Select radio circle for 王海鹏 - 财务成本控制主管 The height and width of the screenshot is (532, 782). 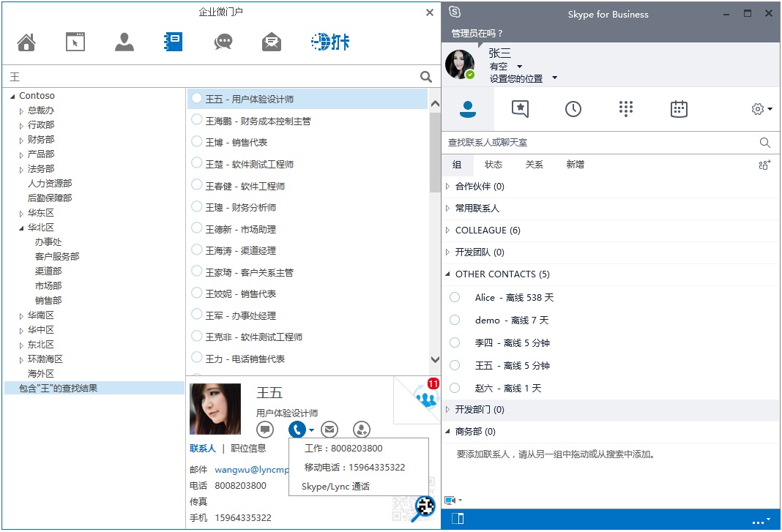point(197,120)
